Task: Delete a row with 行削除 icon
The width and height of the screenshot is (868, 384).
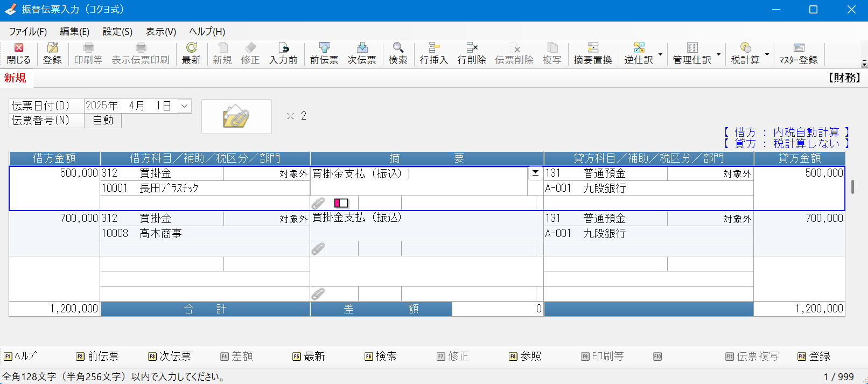Action: pyautogui.click(x=472, y=54)
